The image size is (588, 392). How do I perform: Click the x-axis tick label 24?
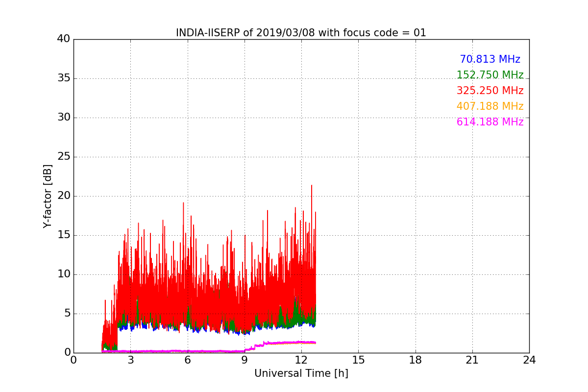(x=529, y=360)
